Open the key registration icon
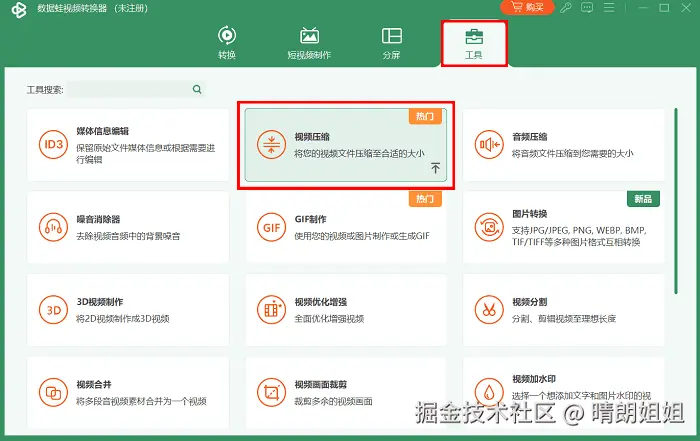This screenshot has width=700, height=441. pos(566,8)
